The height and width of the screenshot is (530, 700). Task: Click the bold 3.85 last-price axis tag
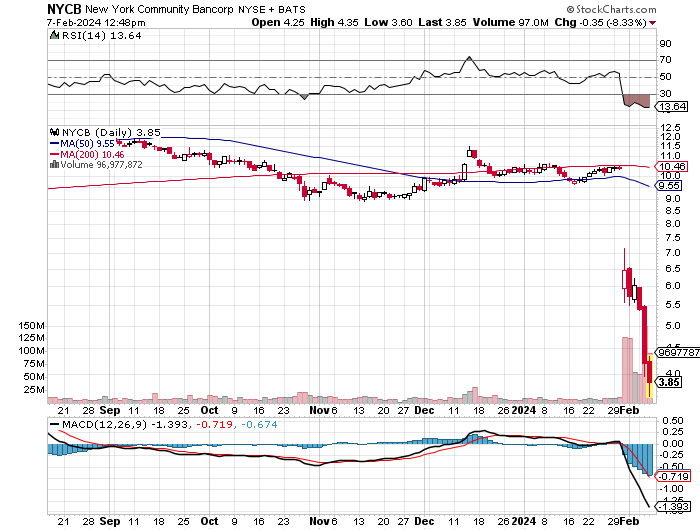coord(669,382)
